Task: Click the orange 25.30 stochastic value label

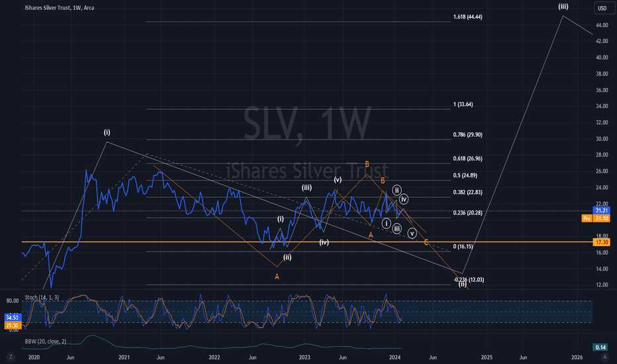Action: (12, 326)
